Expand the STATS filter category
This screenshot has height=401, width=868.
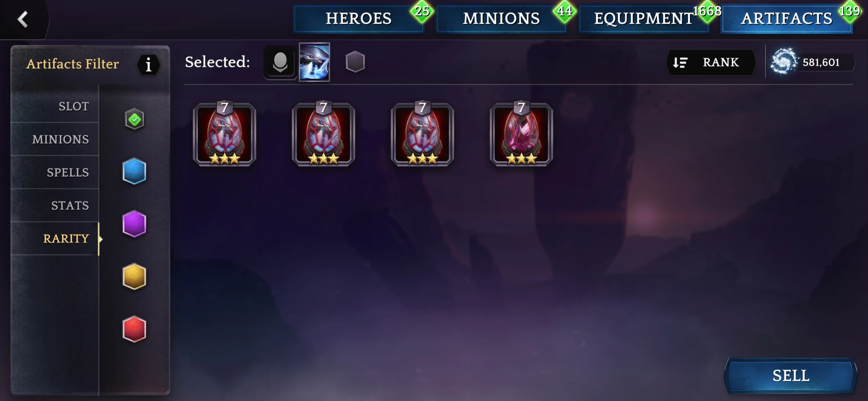55,205
